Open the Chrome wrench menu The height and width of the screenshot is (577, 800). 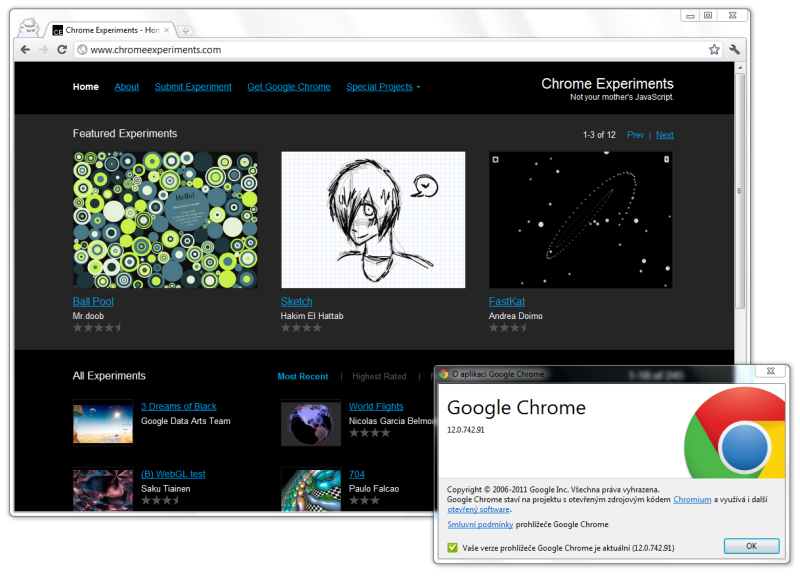click(734, 49)
